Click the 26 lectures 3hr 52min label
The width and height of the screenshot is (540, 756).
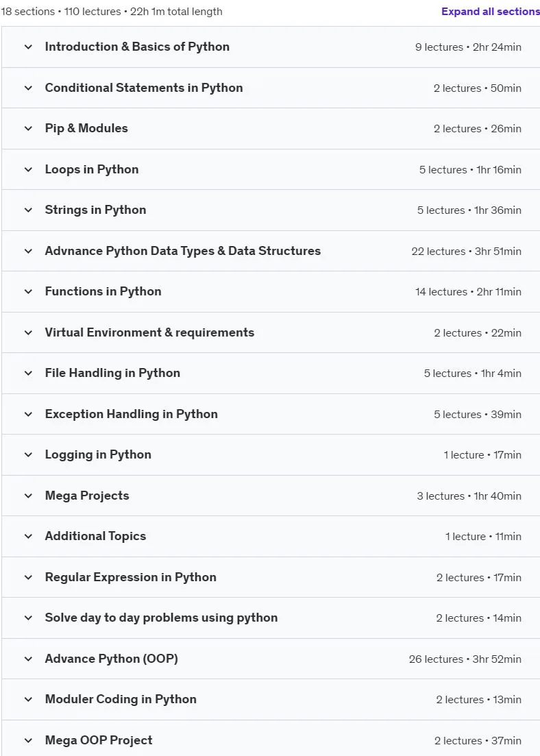465,659
